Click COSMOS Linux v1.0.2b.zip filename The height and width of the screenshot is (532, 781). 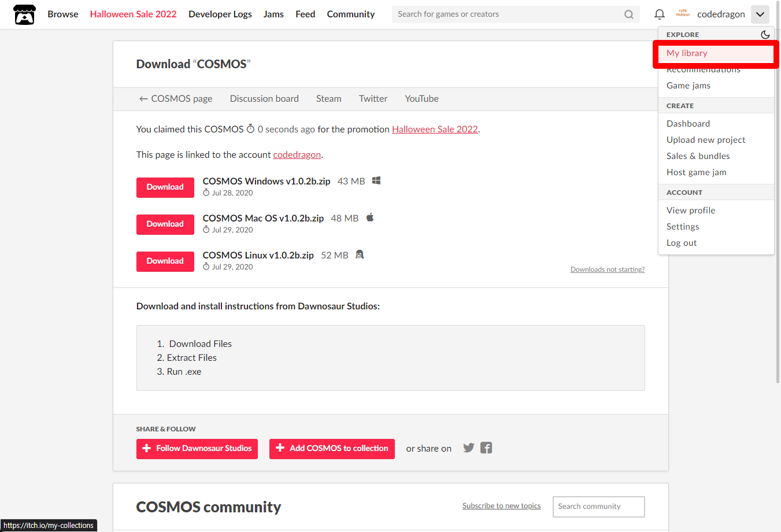258,256
